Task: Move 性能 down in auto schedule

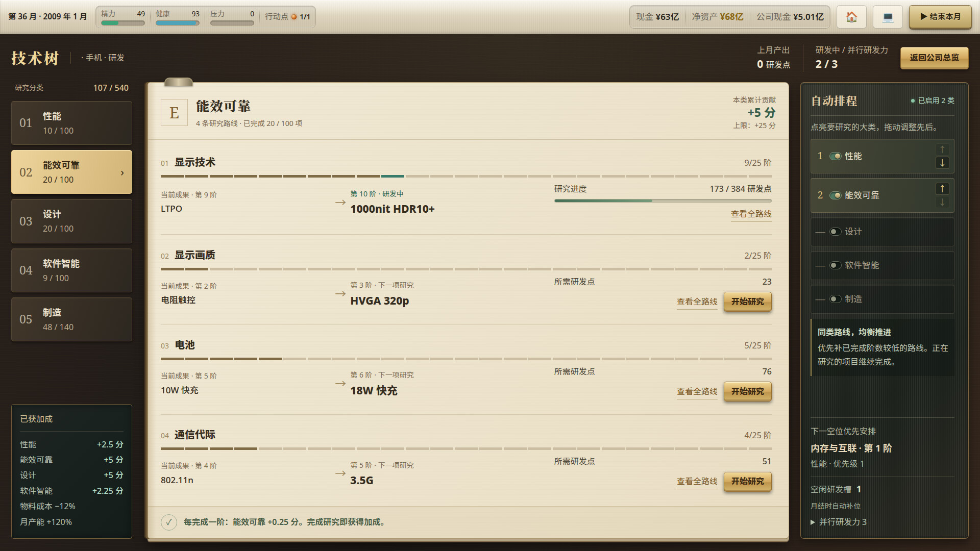Action: click(942, 163)
